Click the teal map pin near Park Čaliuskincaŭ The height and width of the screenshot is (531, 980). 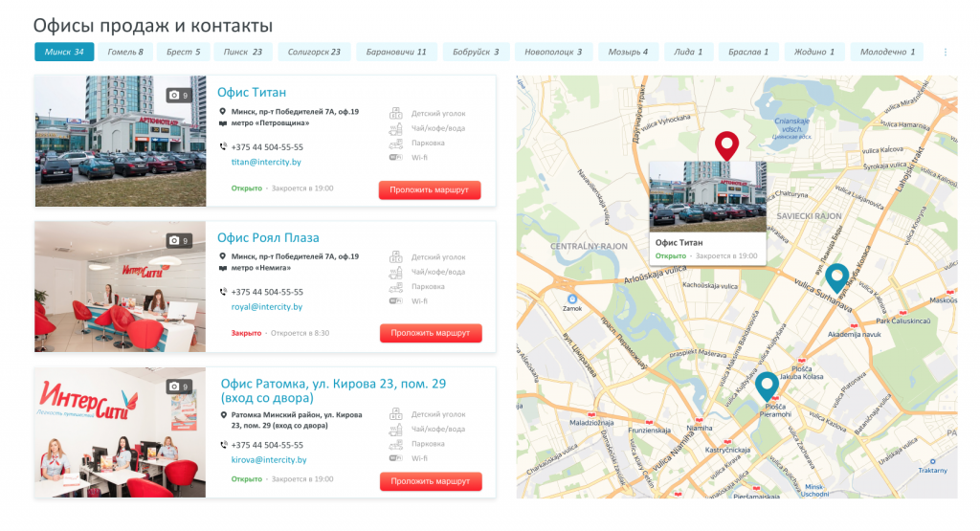point(836,277)
